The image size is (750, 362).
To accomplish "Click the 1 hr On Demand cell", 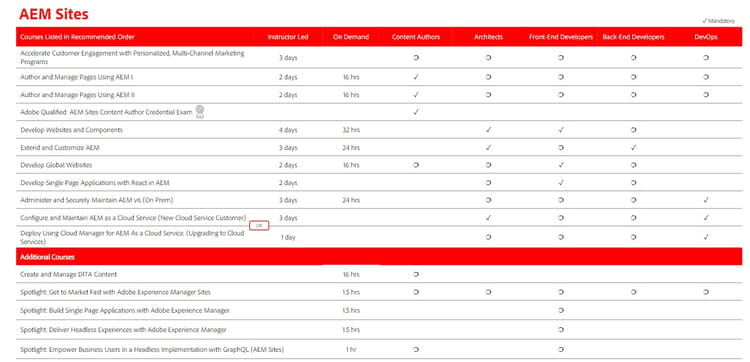I will tap(351, 349).
